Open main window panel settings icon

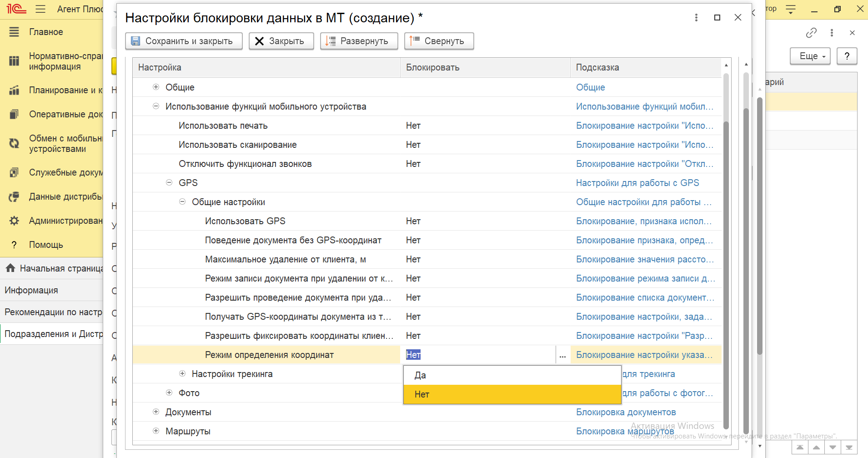point(791,9)
